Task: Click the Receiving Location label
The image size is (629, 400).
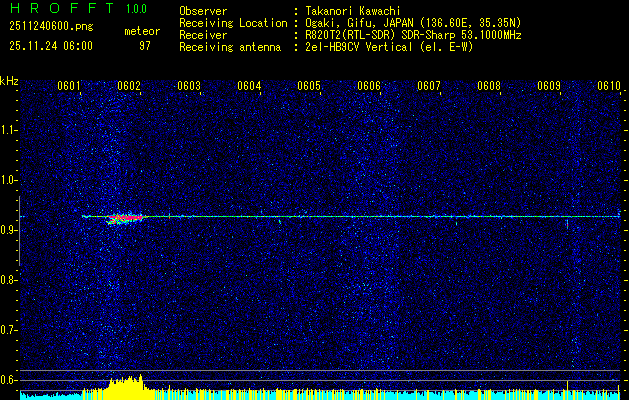Action: tap(233, 23)
